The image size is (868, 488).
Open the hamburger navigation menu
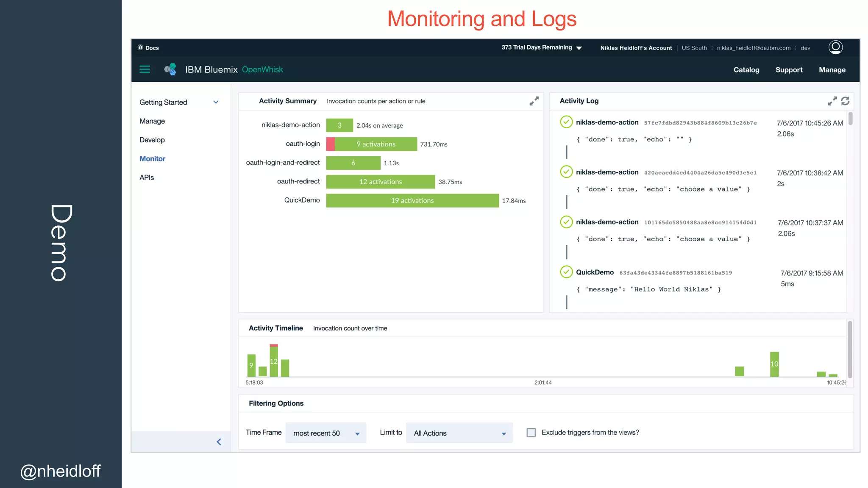click(x=145, y=69)
